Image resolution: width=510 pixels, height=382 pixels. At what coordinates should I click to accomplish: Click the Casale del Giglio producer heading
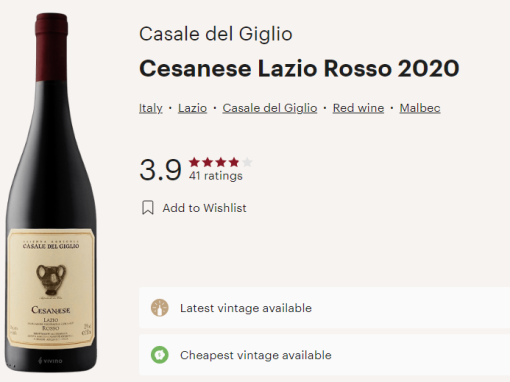216,34
